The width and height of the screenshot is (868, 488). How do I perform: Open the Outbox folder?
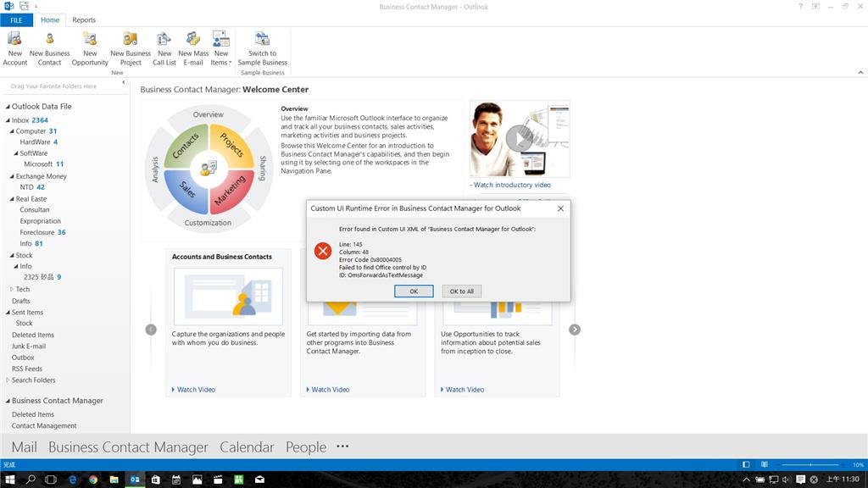[23, 358]
